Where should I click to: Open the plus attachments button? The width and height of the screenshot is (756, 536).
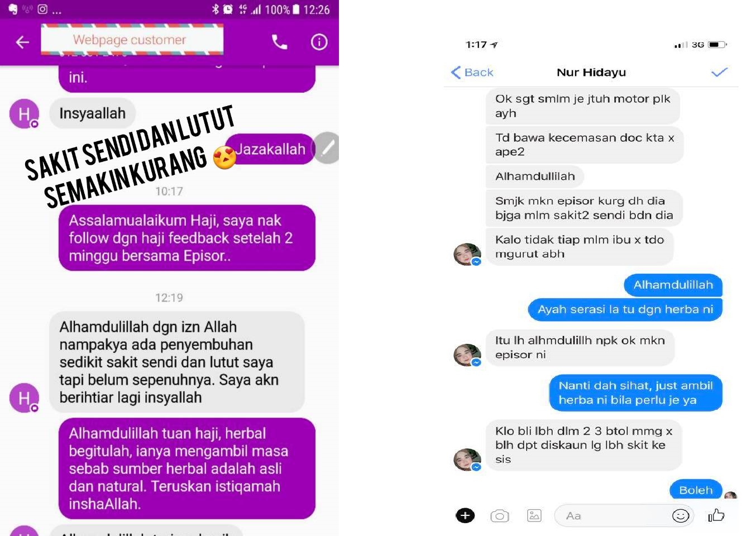click(x=465, y=515)
